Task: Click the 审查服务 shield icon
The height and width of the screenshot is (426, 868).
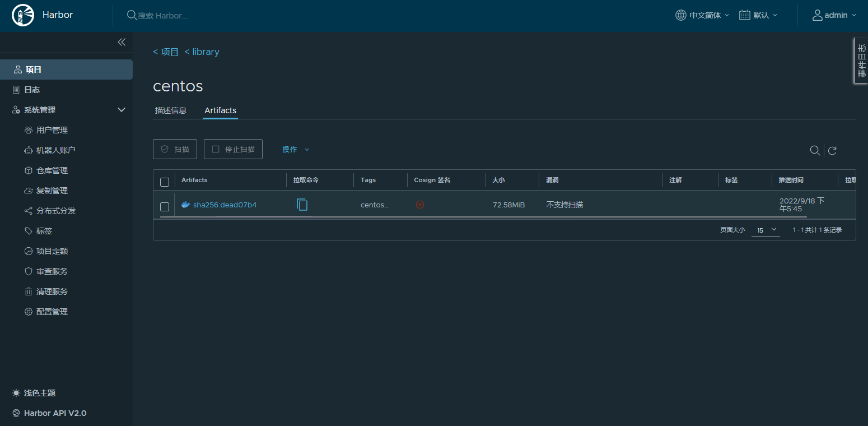Action: pos(29,271)
